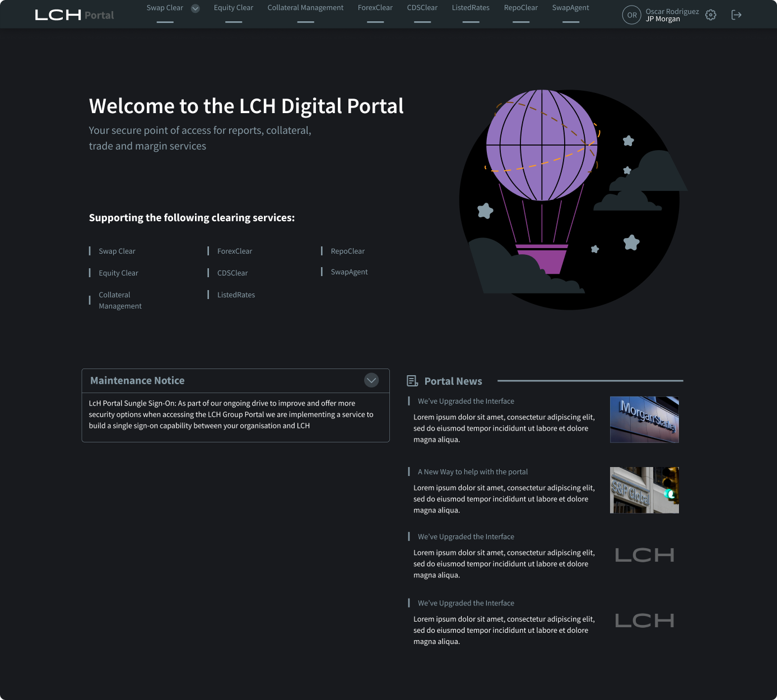The image size is (777, 700).
Task: Click CDSClear in clearing services list
Action: (232, 273)
